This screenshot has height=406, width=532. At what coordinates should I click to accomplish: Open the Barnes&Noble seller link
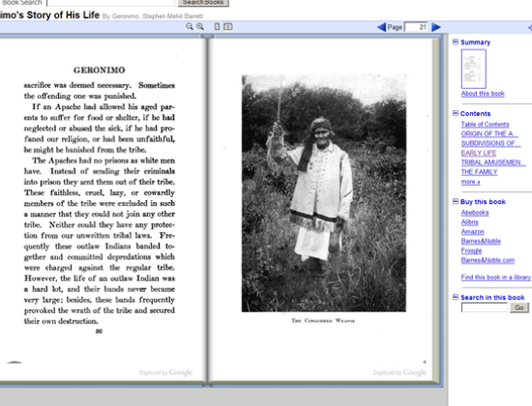pyautogui.click(x=481, y=241)
